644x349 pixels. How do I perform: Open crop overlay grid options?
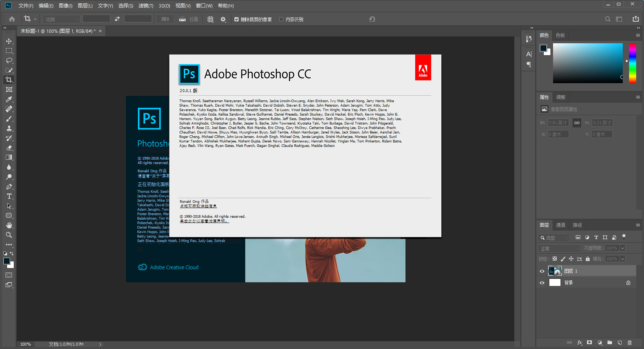pos(211,19)
